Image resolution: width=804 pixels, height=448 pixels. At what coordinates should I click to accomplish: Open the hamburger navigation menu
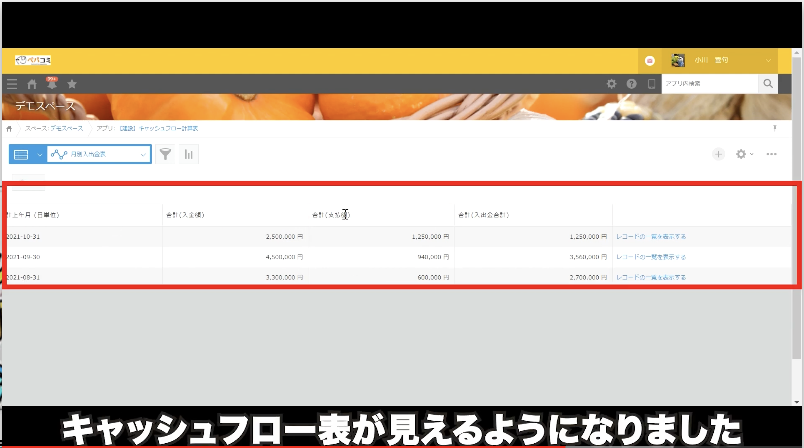point(12,85)
